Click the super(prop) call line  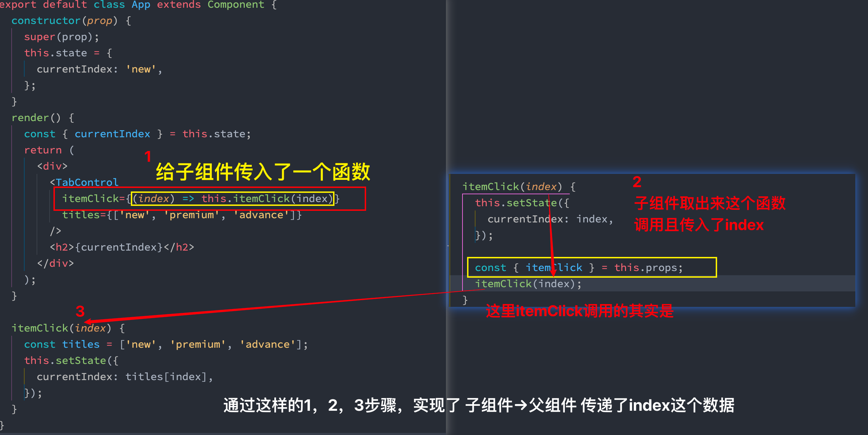(x=62, y=37)
